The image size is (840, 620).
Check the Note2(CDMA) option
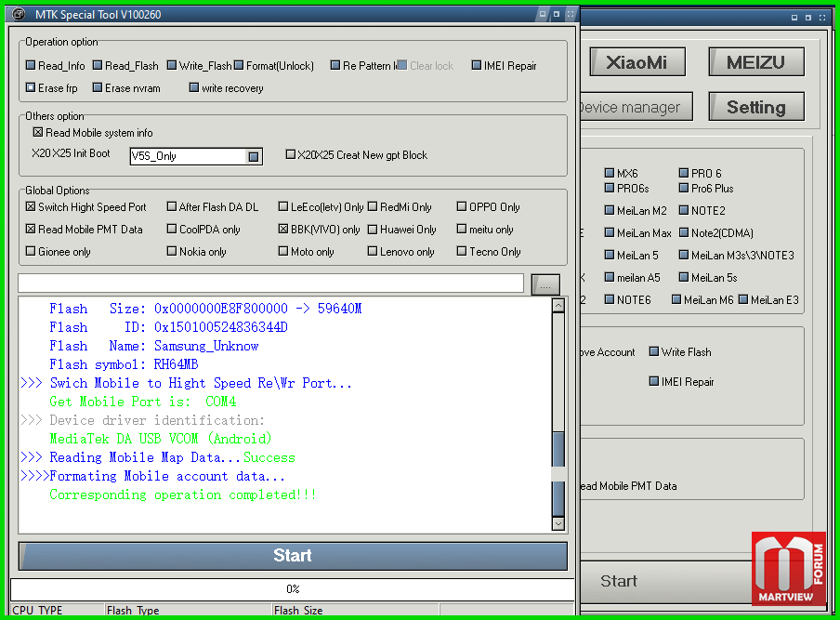pyautogui.click(x=684, y=232)
